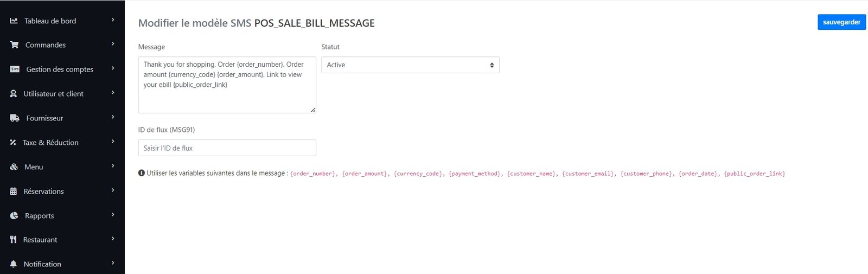Click the Utilisateur et client person icon
This screenshot has height=274, width=868.
coord(14,94)
